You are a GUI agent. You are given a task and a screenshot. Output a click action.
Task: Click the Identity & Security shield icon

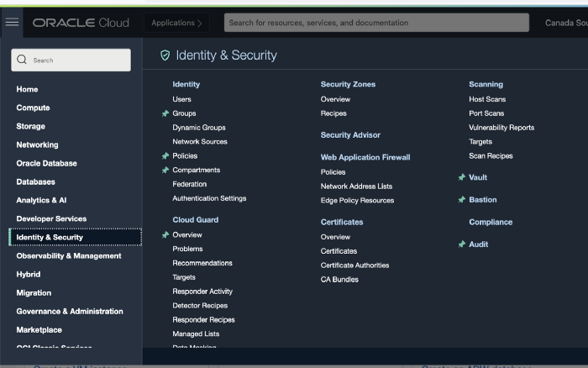coord(165,55)
